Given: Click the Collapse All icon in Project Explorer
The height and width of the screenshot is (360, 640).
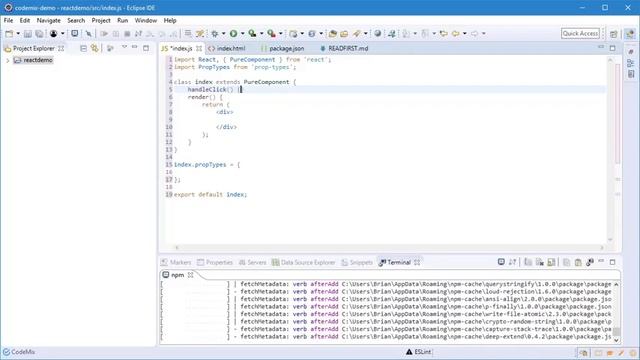Looking at the screenshot, I should (x=83, y=48).
